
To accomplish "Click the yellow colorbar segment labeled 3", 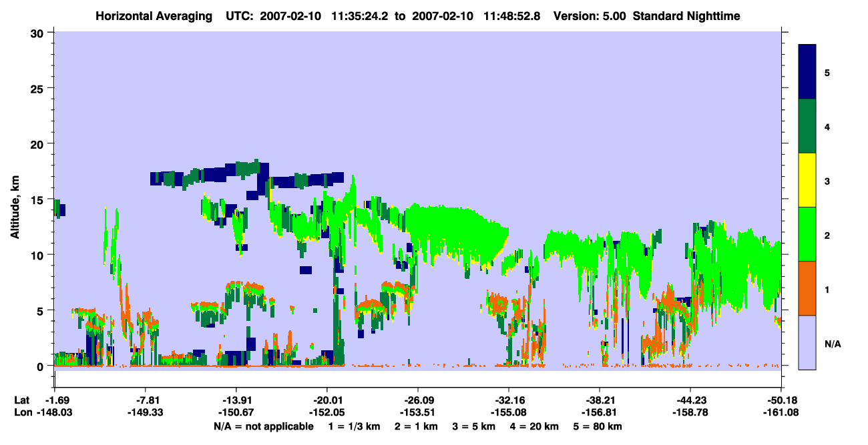I will [807, 180].
